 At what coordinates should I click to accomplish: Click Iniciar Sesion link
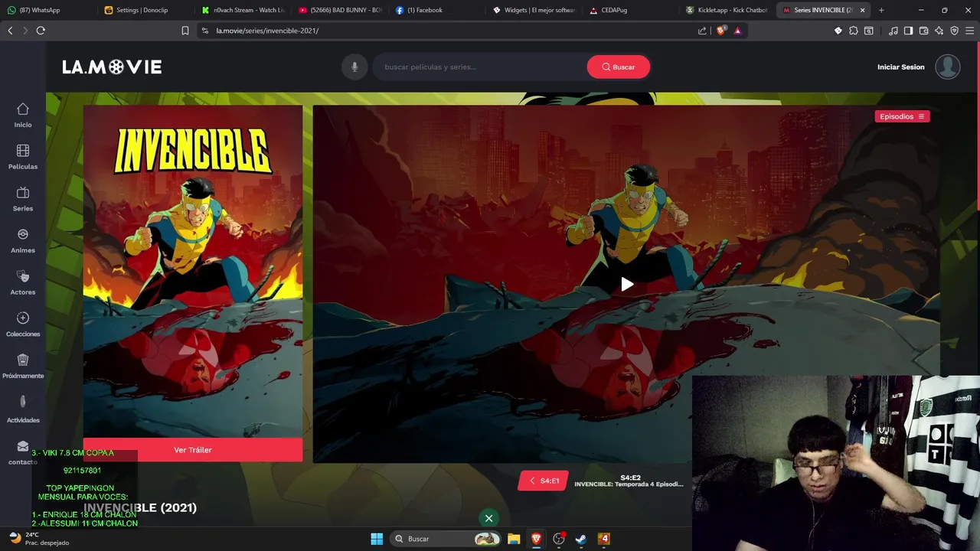901,67
